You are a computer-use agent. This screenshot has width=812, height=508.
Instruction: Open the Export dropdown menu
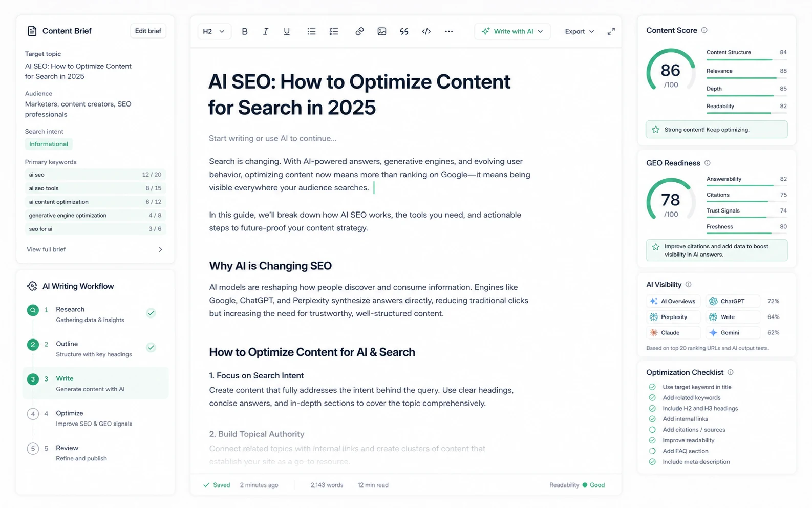pyautogui.click(x=580, y=31)
